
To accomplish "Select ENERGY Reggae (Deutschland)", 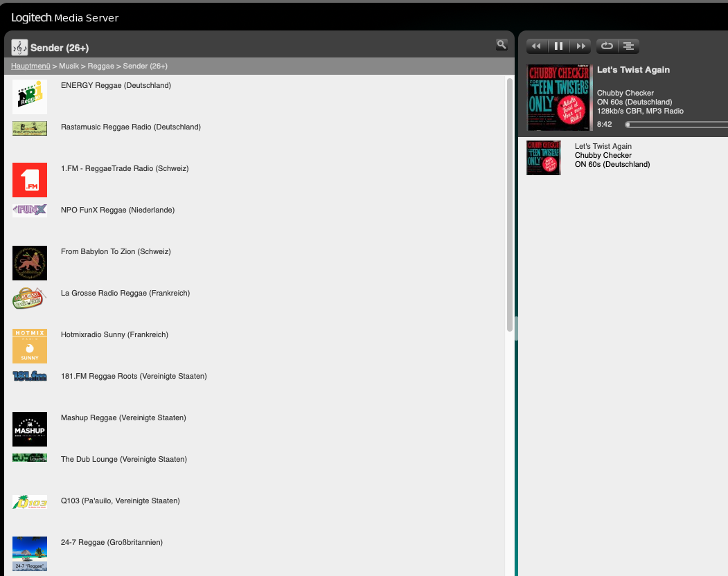I will click(116, 85).
